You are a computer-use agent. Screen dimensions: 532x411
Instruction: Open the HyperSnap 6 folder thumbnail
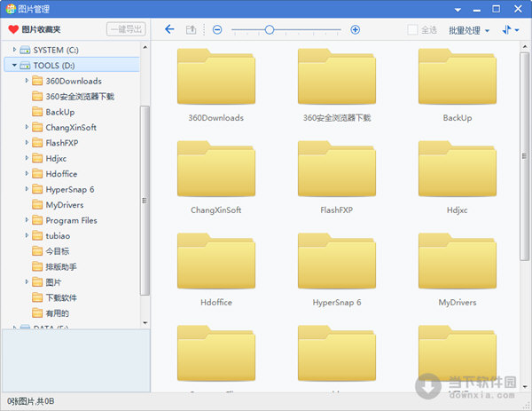pos(337,261)
